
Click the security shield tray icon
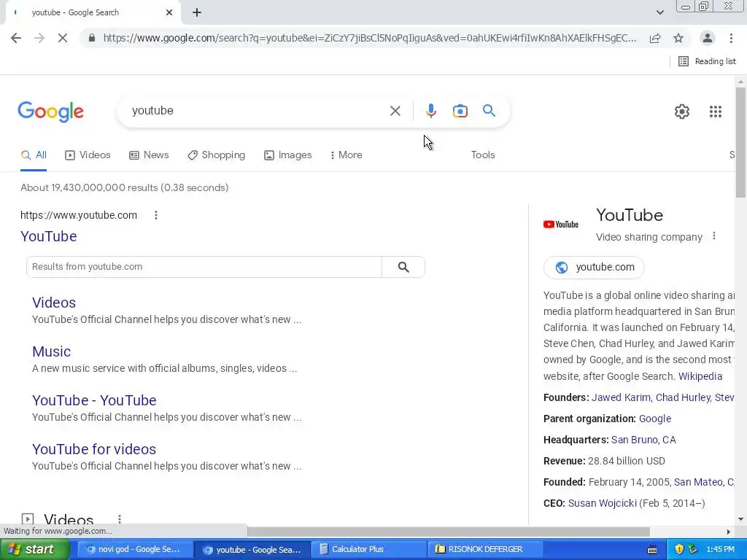click(x=679, y=550)
